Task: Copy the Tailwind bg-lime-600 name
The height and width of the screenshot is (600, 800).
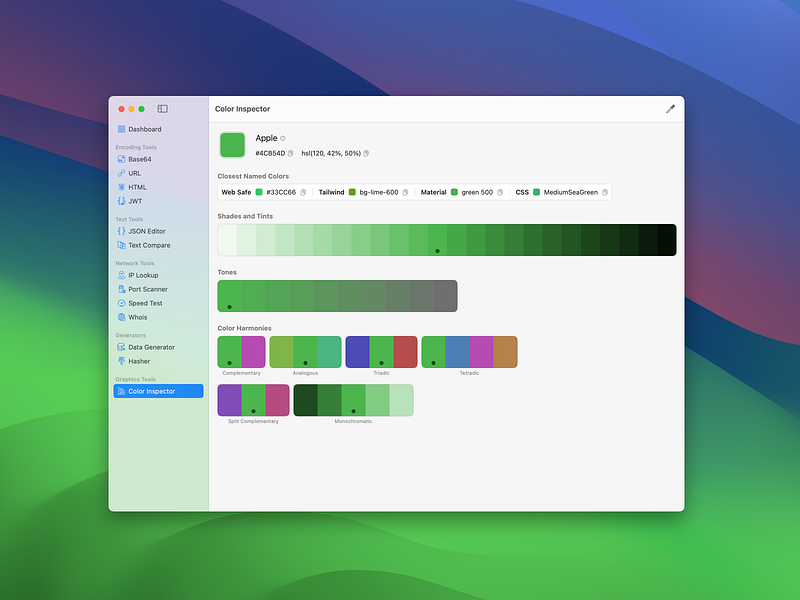Action: [x=405, y=192]
